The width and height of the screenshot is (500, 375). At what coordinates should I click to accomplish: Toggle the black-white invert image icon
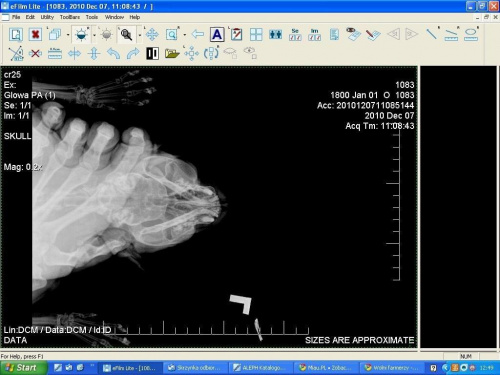(x=152, y=53)
